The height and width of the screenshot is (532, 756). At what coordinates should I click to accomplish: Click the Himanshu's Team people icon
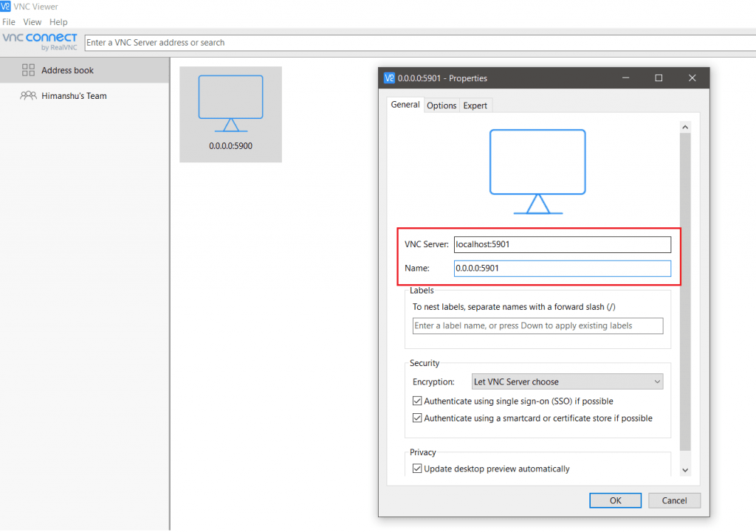click(29, 95)
